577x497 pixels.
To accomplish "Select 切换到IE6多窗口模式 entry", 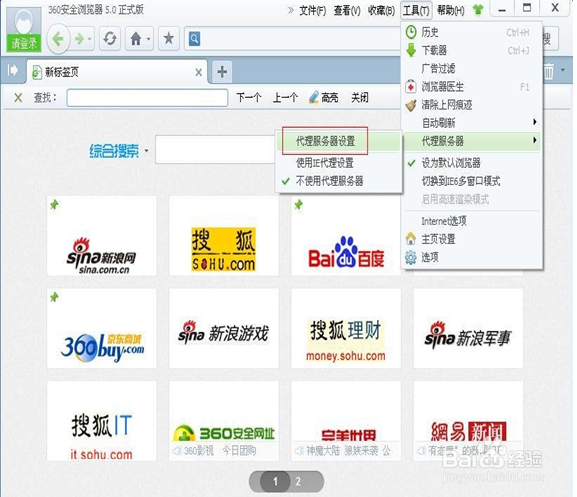I will [472, 181].
